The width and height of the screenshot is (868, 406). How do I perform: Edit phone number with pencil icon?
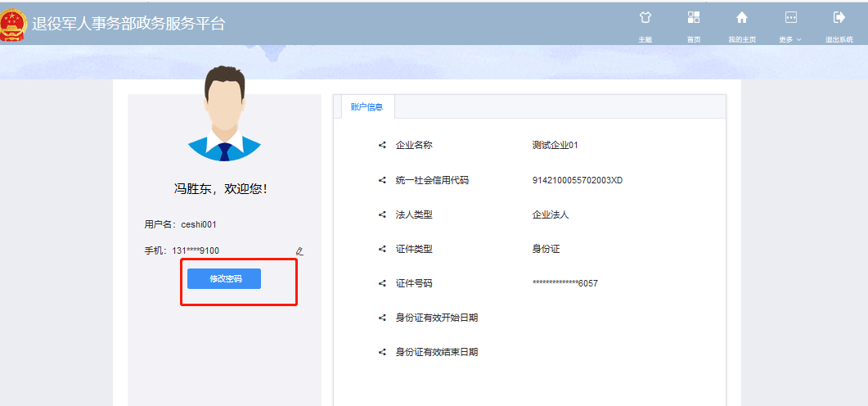coord(299,251)
